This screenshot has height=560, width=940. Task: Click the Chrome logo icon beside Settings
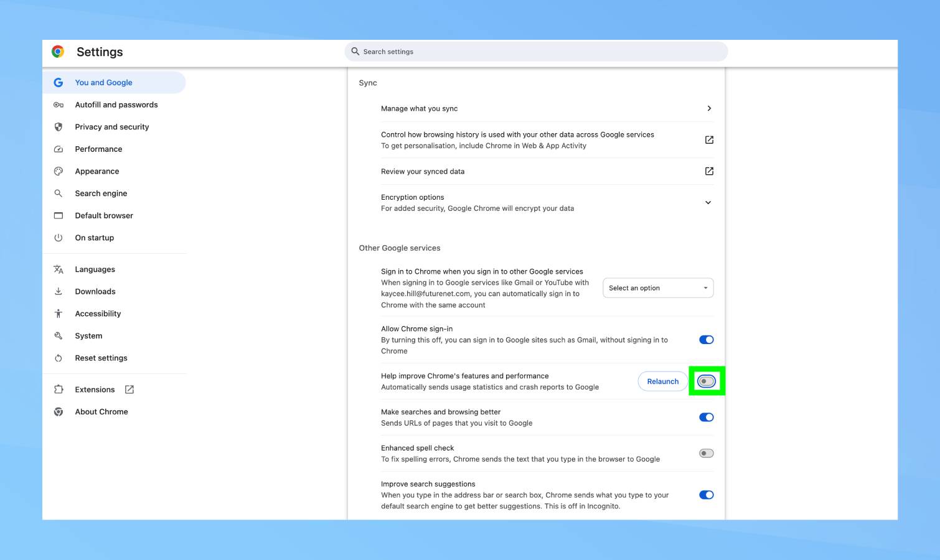click(58, 52)
